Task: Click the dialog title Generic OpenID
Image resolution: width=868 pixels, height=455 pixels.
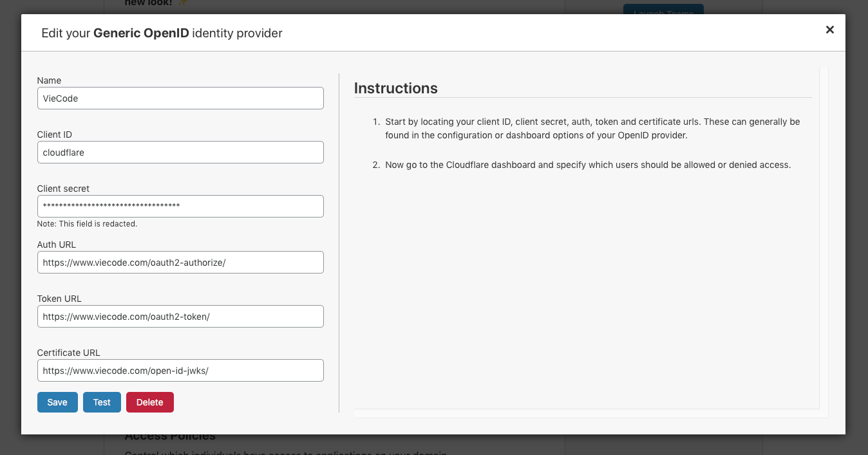Action: tap(141, 33)
